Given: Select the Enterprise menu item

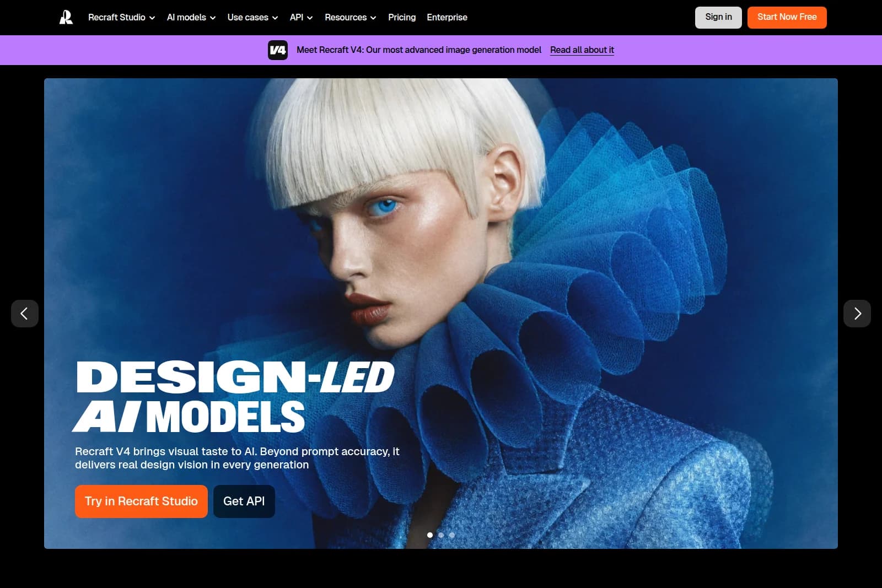Looking at the screenshot, I should pyautogui.click(x=447, y=18).
